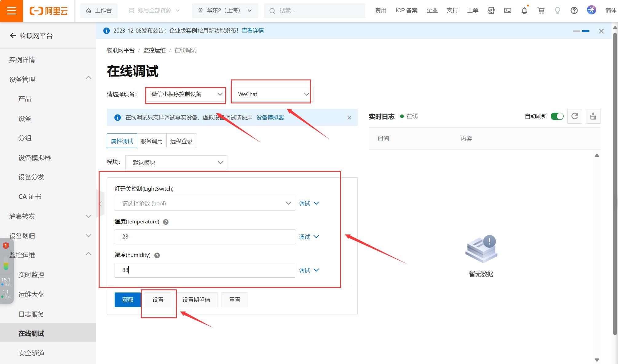The height and width of the screenshot is (364, 618).
Task: Open the 微信小程序控制设备 product dropdown
Action: (x=185, y=94)
